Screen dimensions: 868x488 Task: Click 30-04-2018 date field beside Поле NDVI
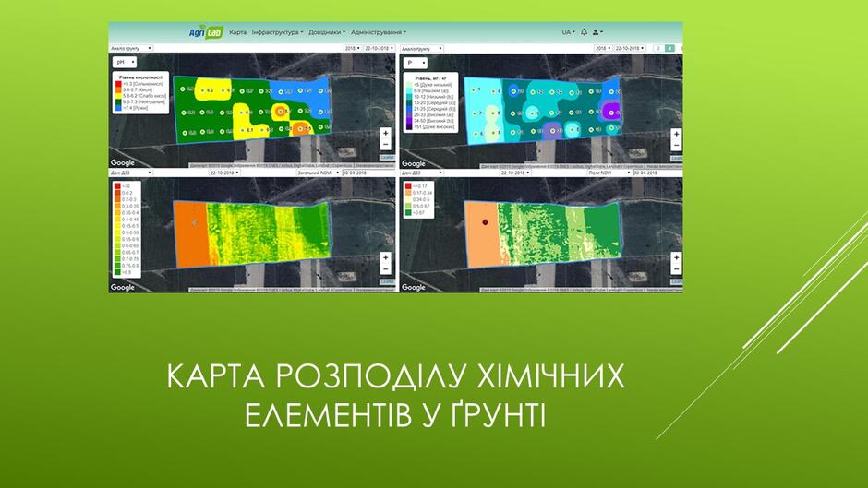(657, 173)
